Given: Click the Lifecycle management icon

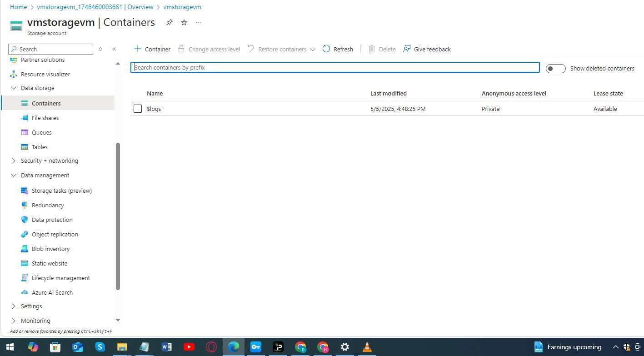Looking at the screenshot, I should (25, 278).
